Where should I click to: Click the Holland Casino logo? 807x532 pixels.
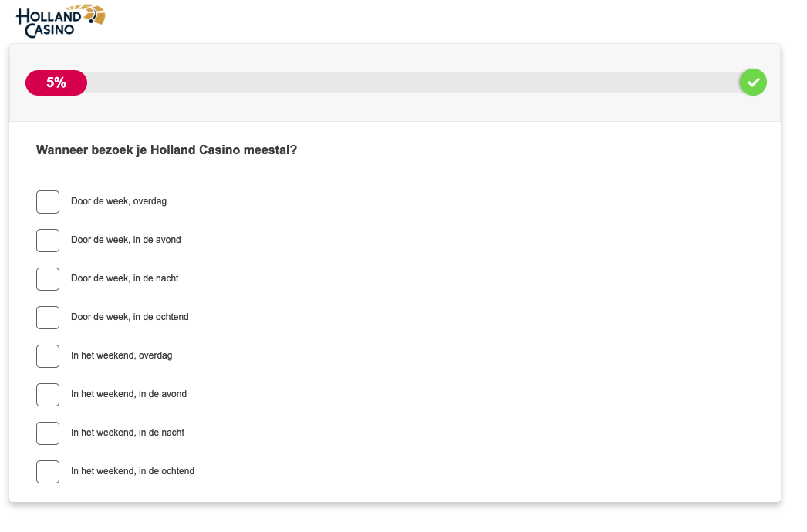click(61, 21)
